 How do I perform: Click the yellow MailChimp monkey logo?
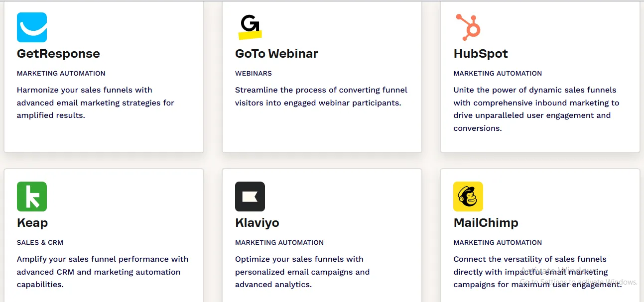(468, 197)
